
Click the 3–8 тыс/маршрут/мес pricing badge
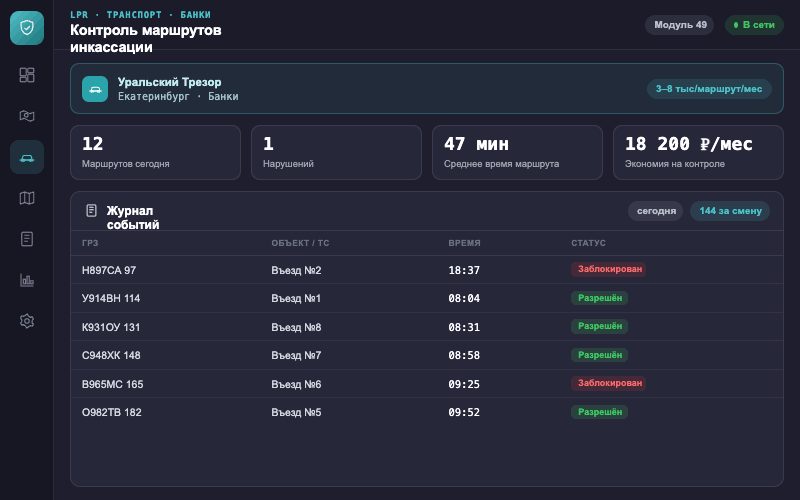(x=709, y=89)
